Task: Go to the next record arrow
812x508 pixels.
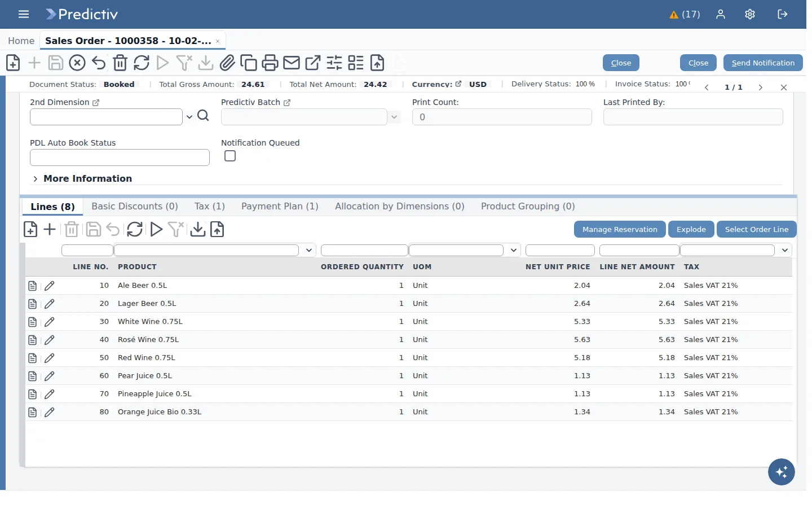Action: (x=761, y=87)
